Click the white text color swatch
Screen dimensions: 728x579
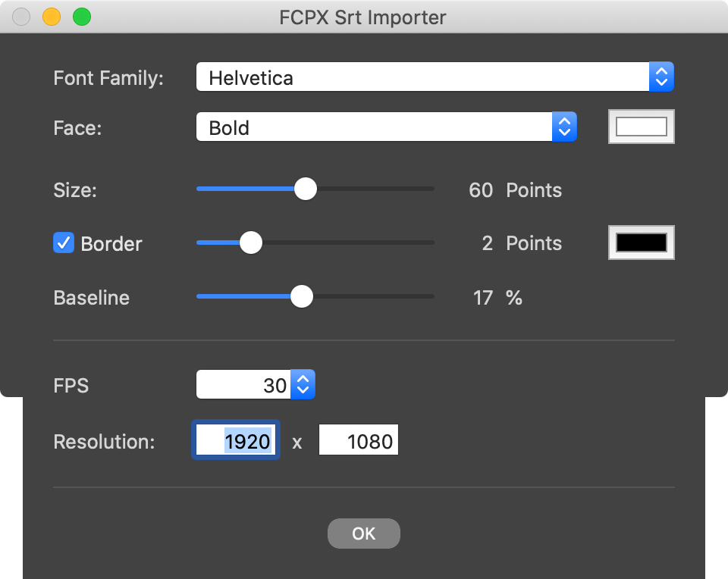(x=641, y=127)
